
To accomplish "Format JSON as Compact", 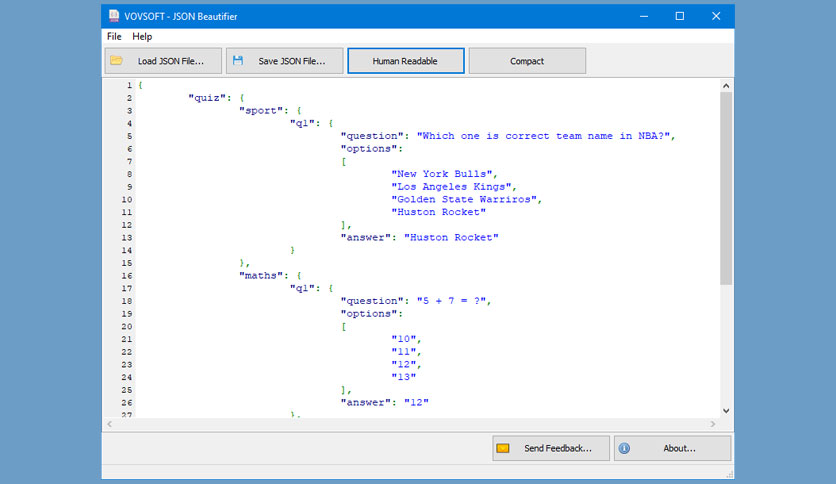I will [x=527, y=61].
